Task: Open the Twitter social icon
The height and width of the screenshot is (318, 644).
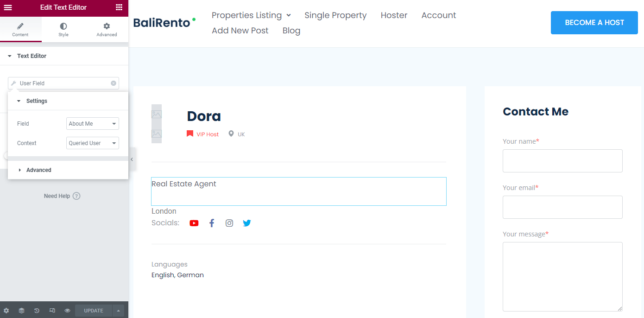Action: [247, 223]
